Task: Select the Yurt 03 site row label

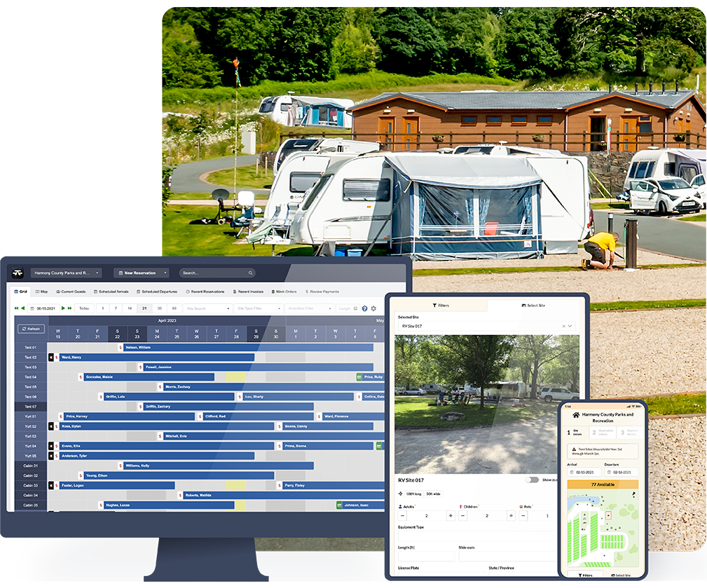Action: pos(31,436)
